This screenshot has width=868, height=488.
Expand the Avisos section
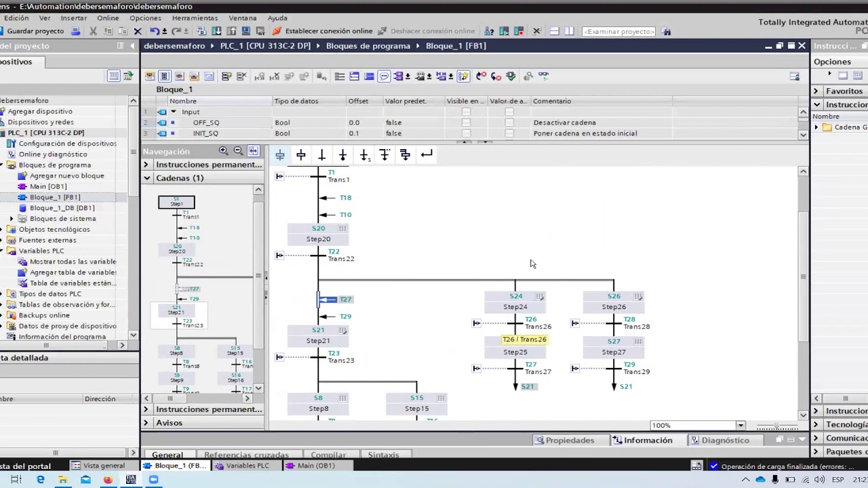(x=146, y=423)
